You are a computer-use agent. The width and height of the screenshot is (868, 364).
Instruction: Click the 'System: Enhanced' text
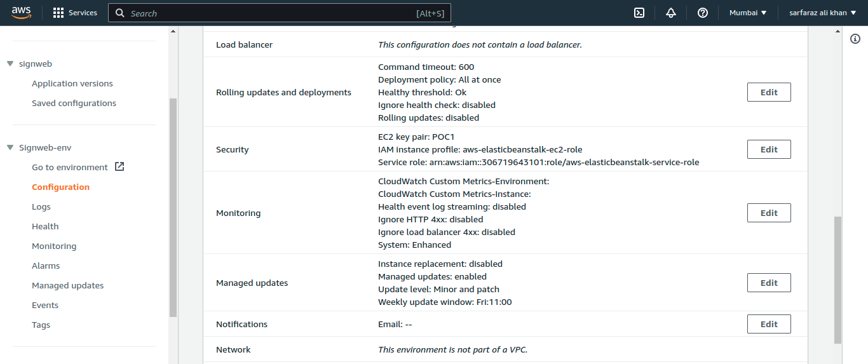coord(414,245)
